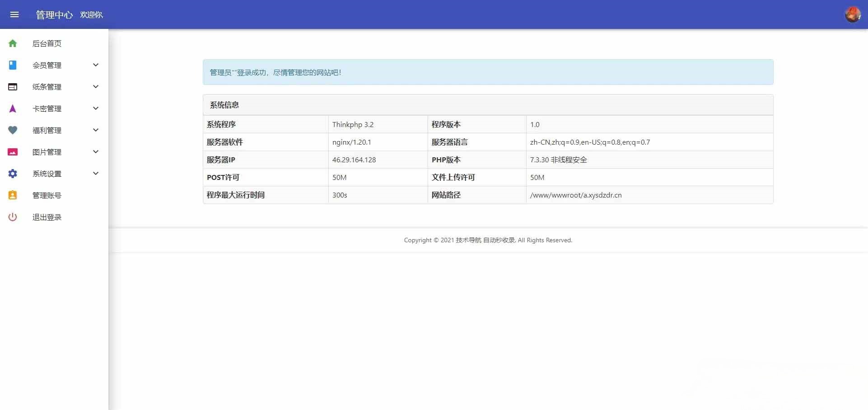Click the gear icon beside 系统设置

tap(12, 174)
